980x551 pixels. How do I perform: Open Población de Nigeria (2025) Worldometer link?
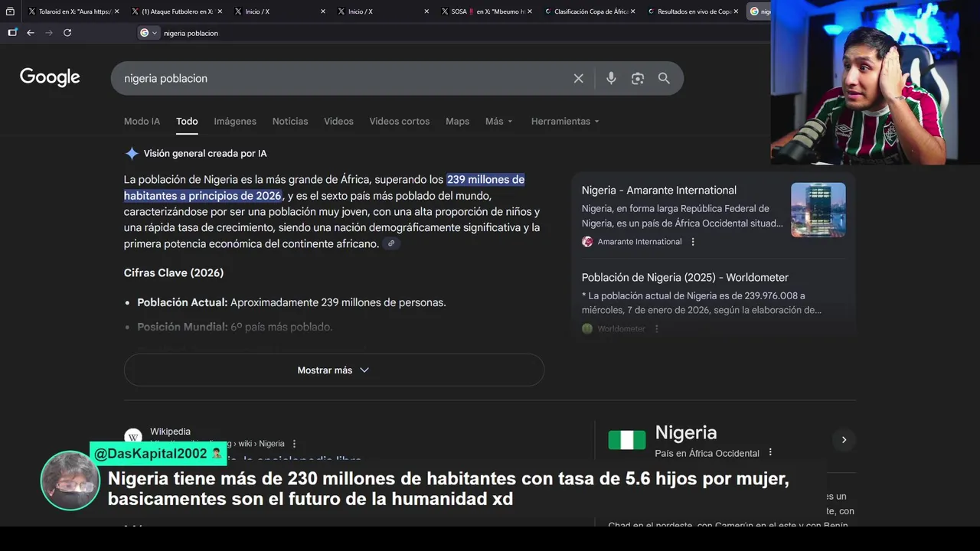[684, 277]
